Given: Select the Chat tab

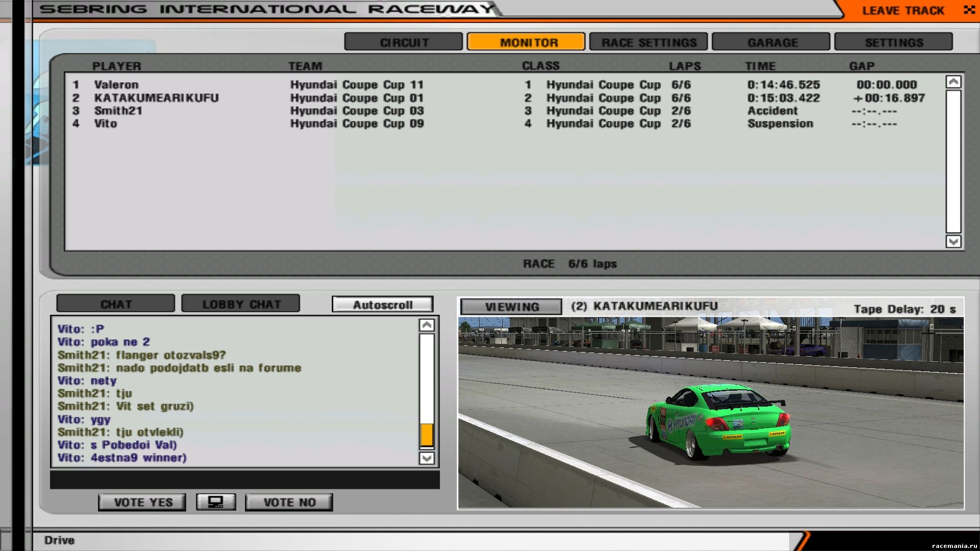Looking at the screenshot, I should pyautogui.click(x=116, y=304).
